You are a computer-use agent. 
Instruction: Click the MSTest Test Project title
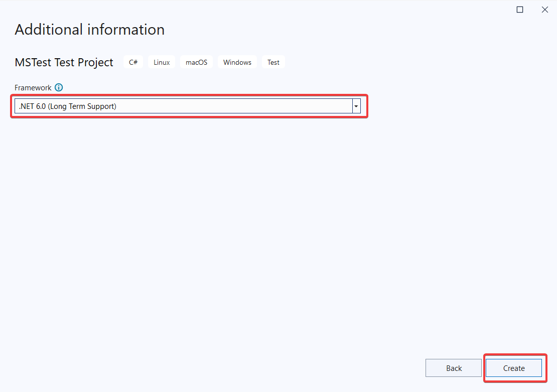coord(64,62)
